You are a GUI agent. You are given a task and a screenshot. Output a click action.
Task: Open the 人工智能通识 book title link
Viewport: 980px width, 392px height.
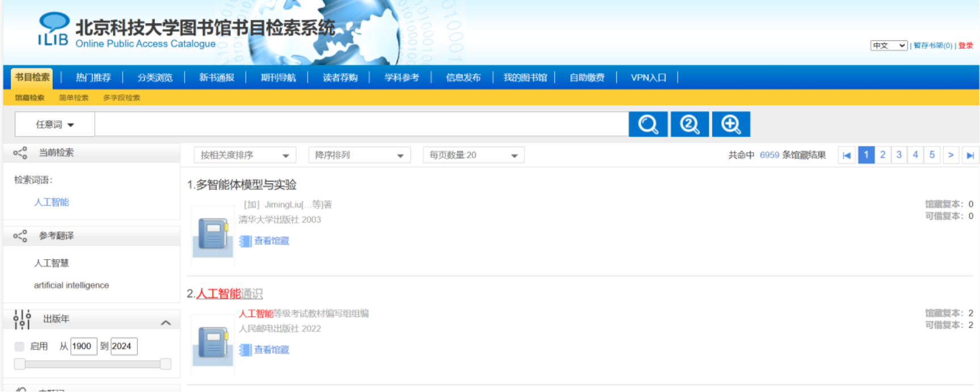[229, 294]
